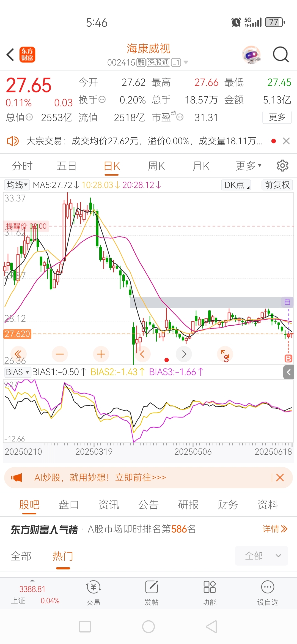The height and width of the screenshot is (644, 297).
Task: Move chart cursor right with arrow button
Action: pyautogui.click(x=184, y=354)
